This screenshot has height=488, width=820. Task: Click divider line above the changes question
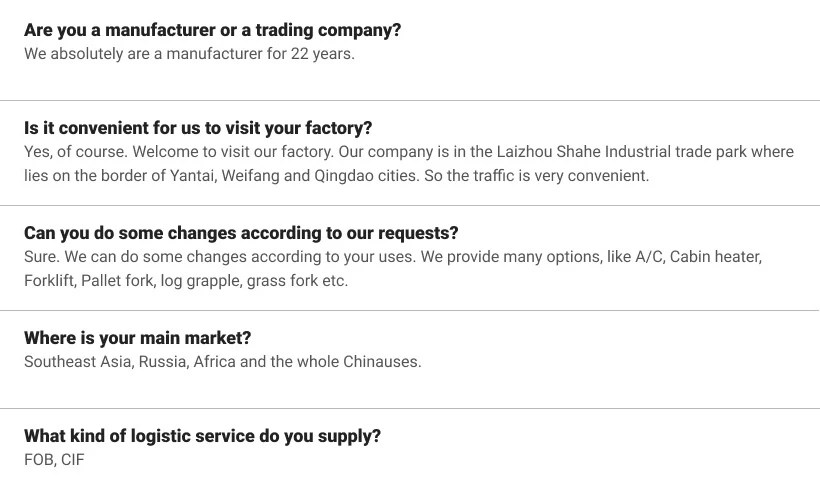410,205
